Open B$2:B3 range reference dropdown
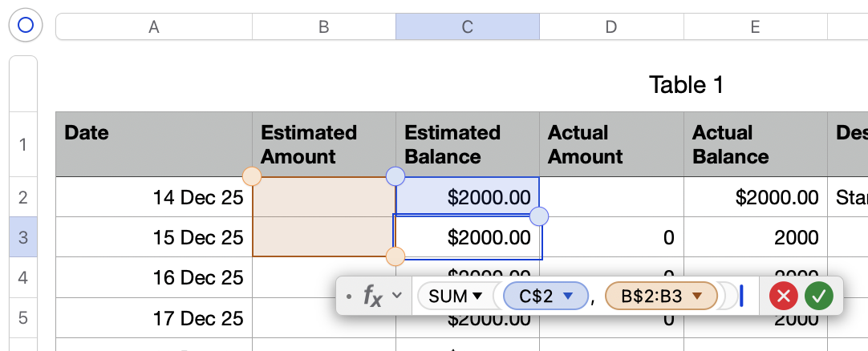The height and width of the screenshot is (351, 868). (x=697, y=297)
